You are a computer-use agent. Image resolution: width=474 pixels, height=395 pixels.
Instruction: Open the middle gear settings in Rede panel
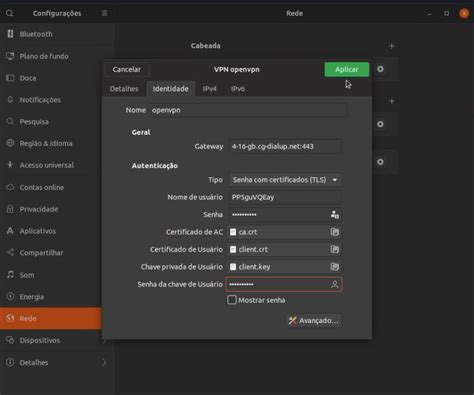[380, 124]
